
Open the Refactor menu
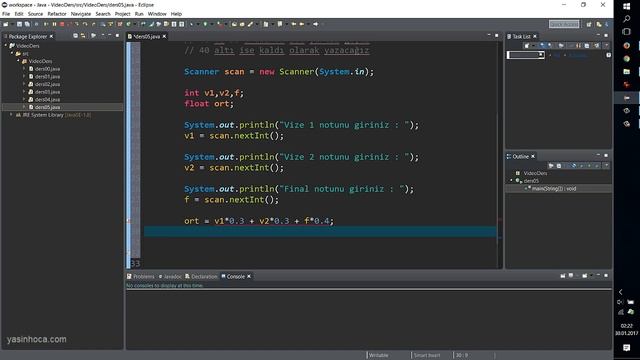[57, 14]
